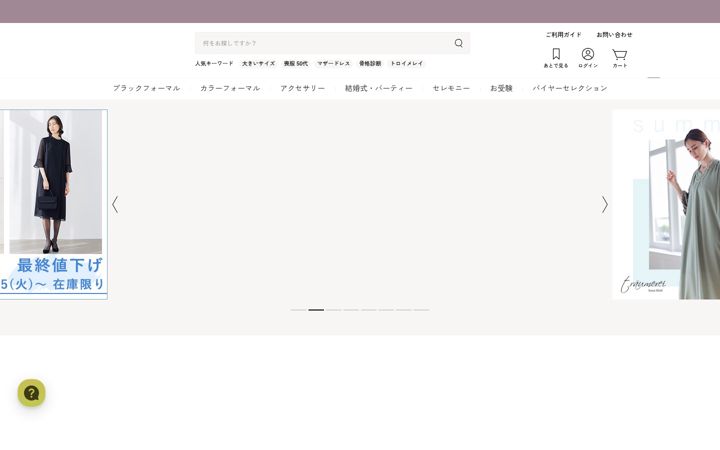Open バイヤーセレクション category menu
This screenshot has height=450, width=720.
tap(570, 88)
